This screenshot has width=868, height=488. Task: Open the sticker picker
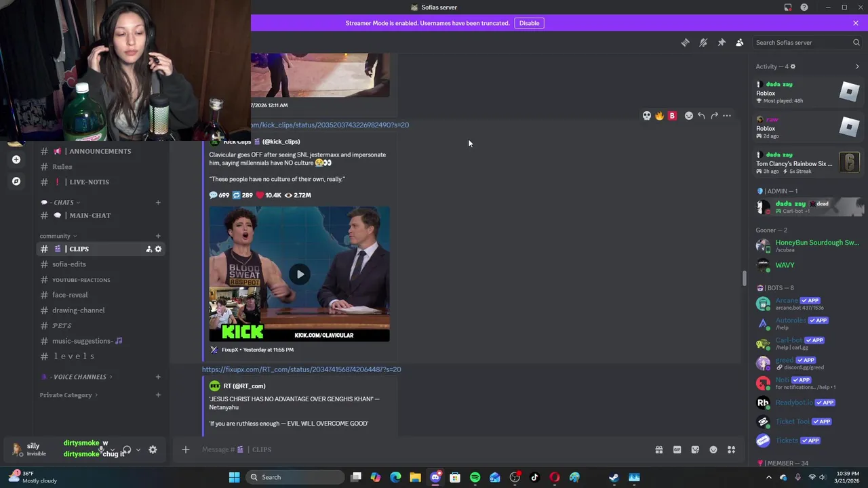(x=695, y=449)
